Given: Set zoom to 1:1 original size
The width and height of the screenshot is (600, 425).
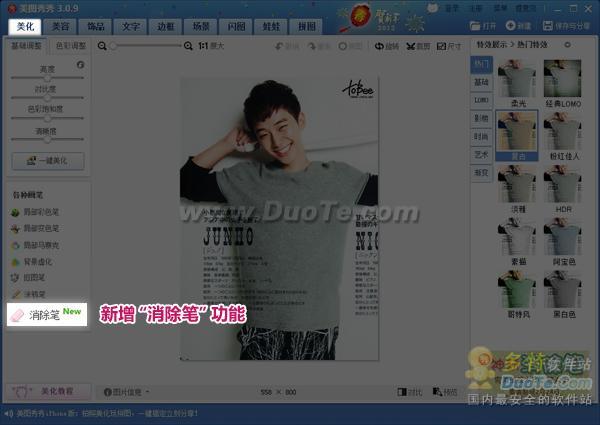Looking at the screenshot, I should point(211,46).
